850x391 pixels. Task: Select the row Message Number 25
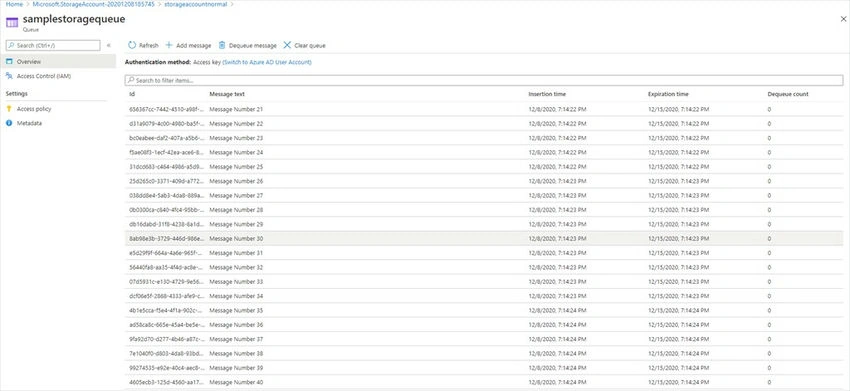[x=484, y=166]
